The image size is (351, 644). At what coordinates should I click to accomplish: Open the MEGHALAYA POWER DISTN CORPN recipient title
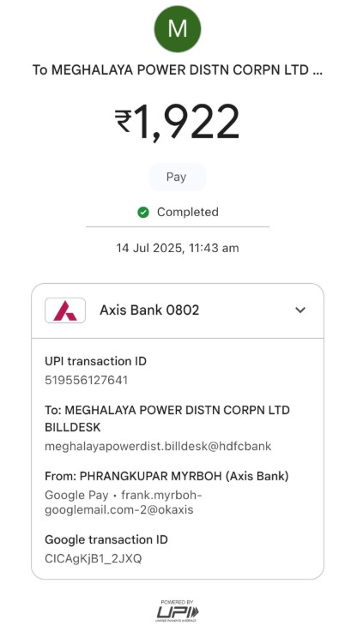[177, 69]
